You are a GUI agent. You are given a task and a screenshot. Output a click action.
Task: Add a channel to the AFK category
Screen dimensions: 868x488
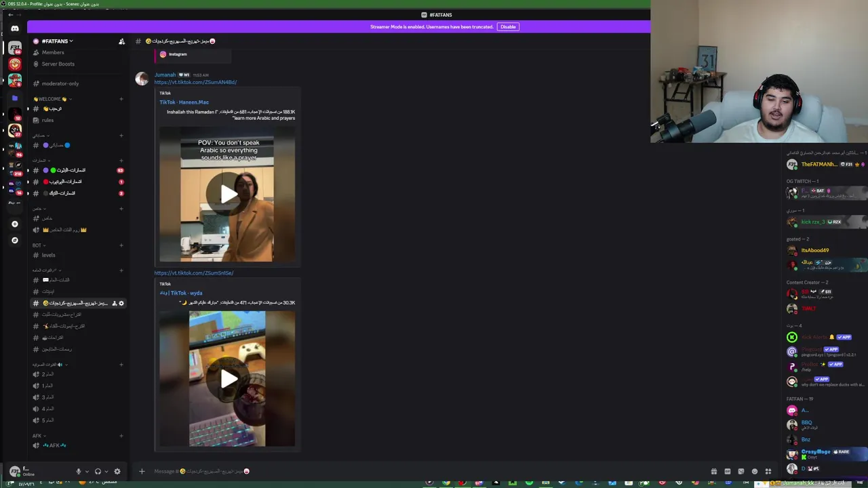point(121,436)
